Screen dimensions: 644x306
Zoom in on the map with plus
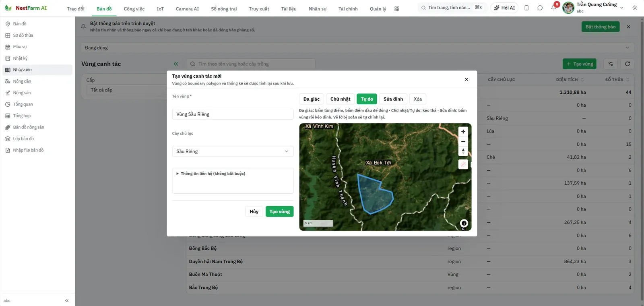(463, 132)
